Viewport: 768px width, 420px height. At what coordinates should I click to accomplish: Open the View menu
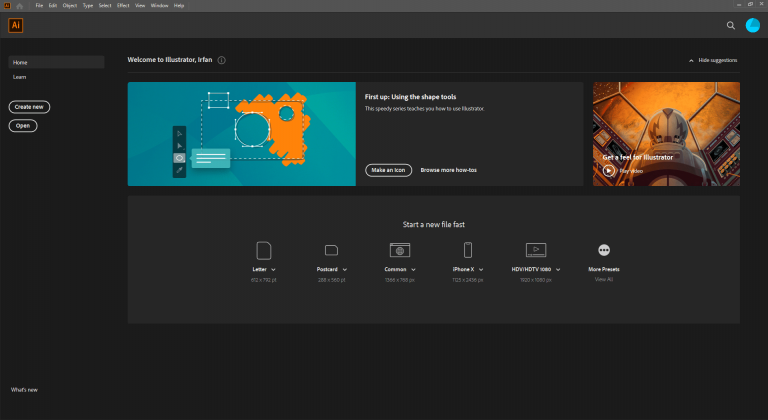tap(140, 6)
